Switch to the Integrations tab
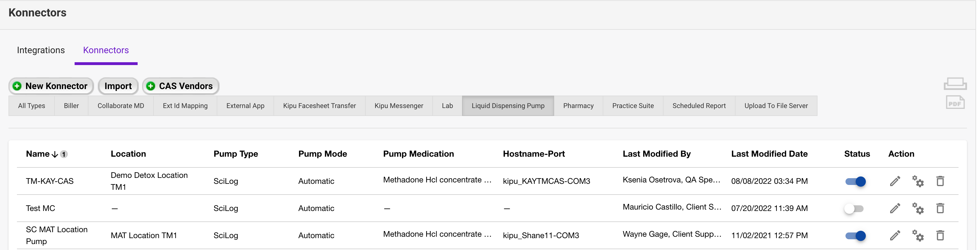This screenshot has height=250, width=980. (41, 50)
